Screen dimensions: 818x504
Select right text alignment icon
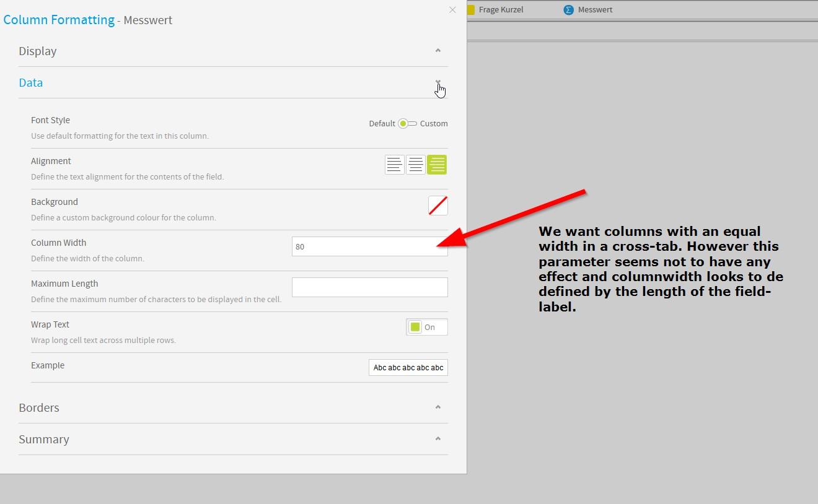click(x=437, y=165)
